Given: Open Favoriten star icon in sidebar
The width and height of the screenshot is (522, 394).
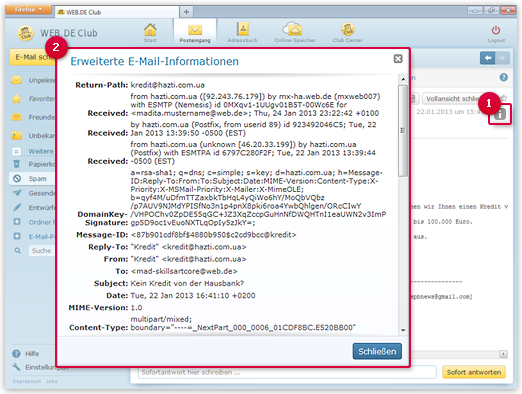Looking at the screenshot, I should tap(17, 99).
